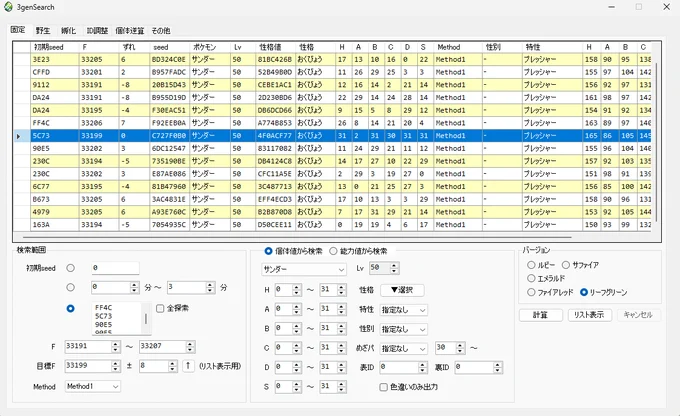Image resolution: width=680 pixels, height=416 pixels.
Task: Select the 固定 tab
Action: (x=18, y=29)
